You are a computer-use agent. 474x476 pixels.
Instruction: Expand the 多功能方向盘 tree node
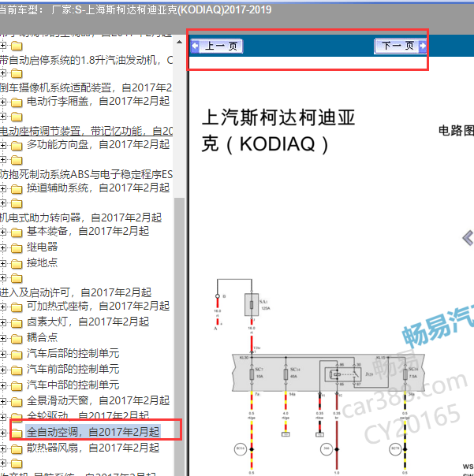tap(2, 145)
